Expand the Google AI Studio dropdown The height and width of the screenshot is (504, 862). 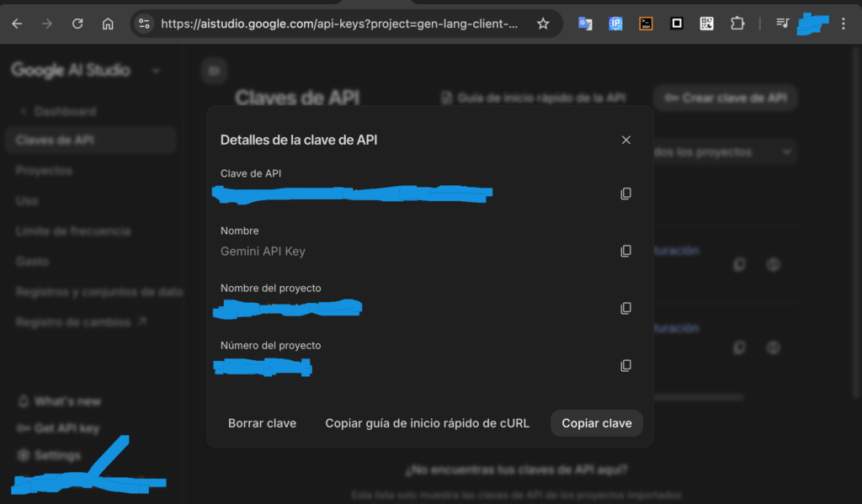(x=156, y=71)
